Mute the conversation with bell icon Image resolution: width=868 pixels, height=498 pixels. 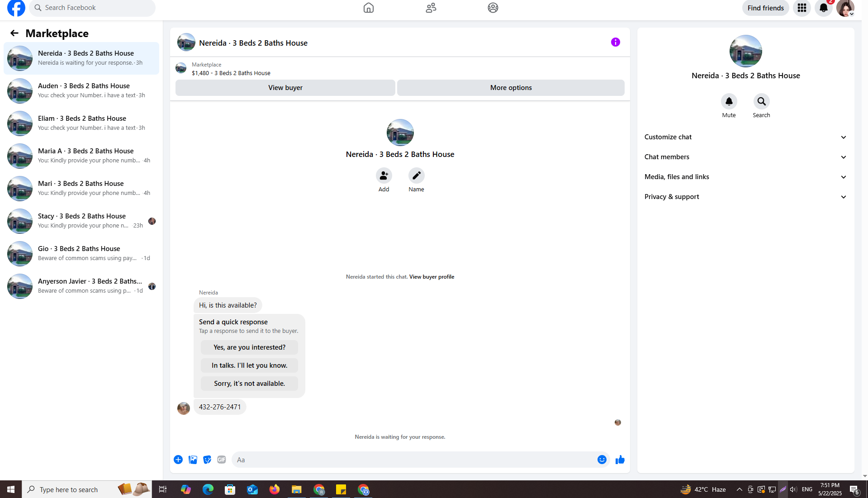click(x=729, y=101)
